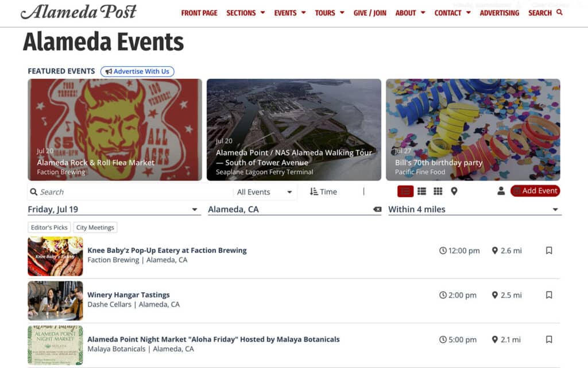The height and width of the screenshot is (368, 588).
Task: Open the All Events category dropdown
Action: (x=264, y=192)
